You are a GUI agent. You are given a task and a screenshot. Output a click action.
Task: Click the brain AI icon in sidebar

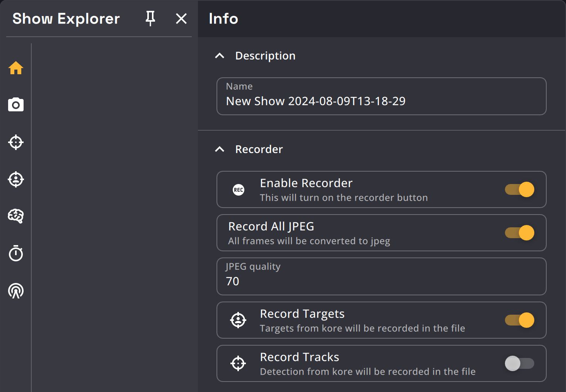16,216
